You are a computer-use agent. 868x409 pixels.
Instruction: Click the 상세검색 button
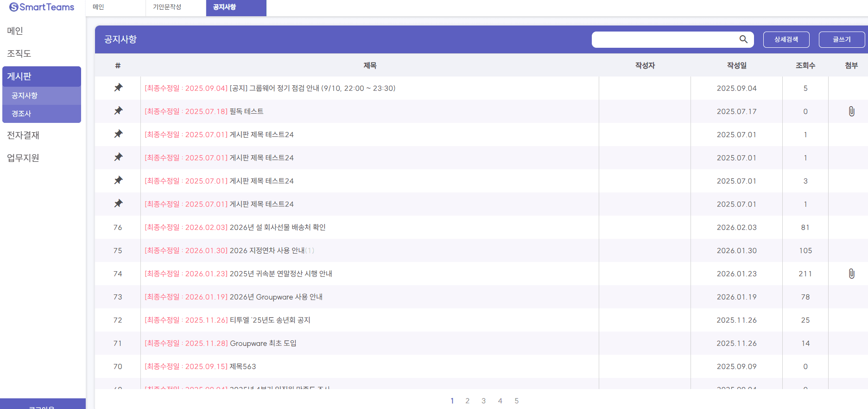click(x=786, y=39)
